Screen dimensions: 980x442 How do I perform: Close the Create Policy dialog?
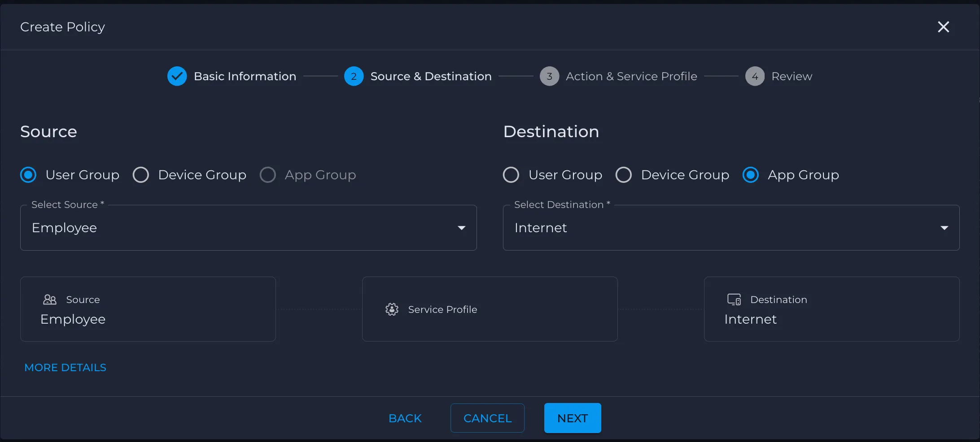click(x=943, y=27)
